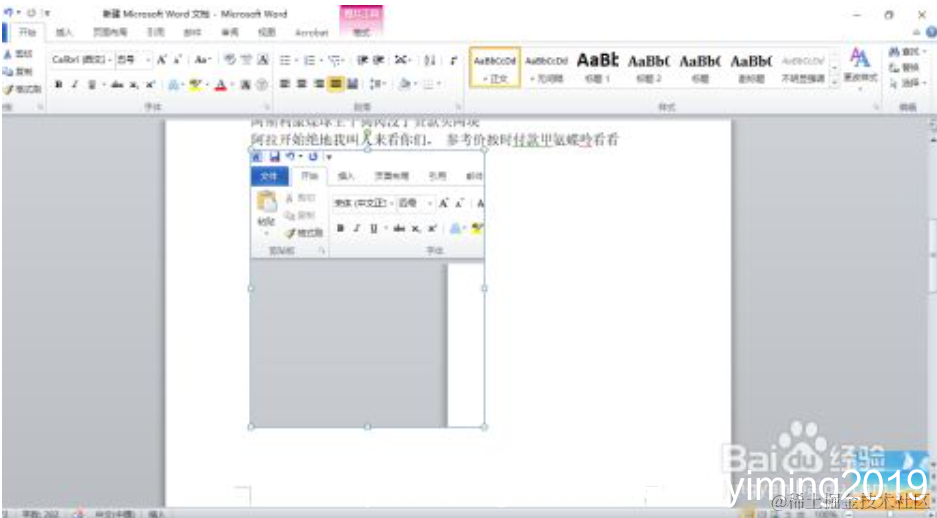Toggle Bold formatting
This screenshot has width=937, height=518.
click(59, 85)
